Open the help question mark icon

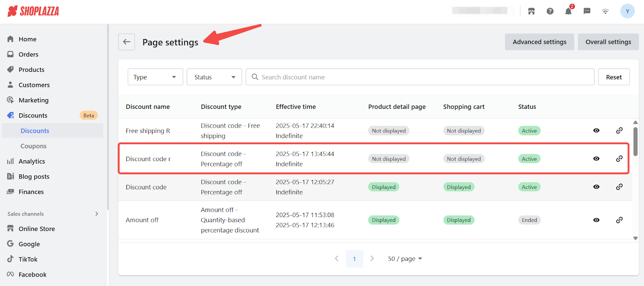550,11
